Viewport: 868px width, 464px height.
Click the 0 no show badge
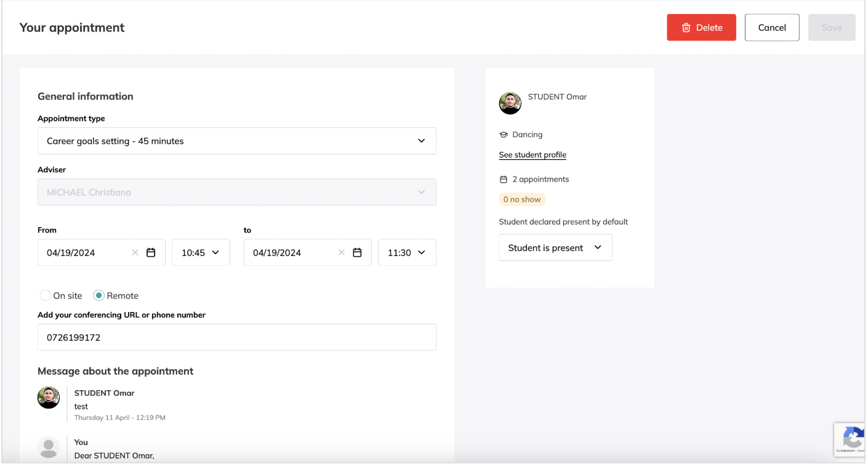pos(522,199)
